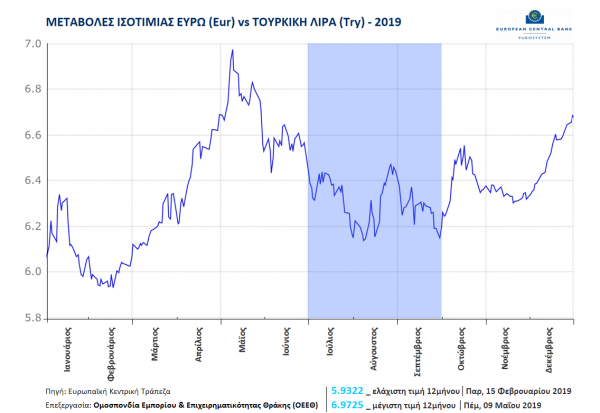
Task: Click the line's peak in May
Action: click(x=233, y=50)
